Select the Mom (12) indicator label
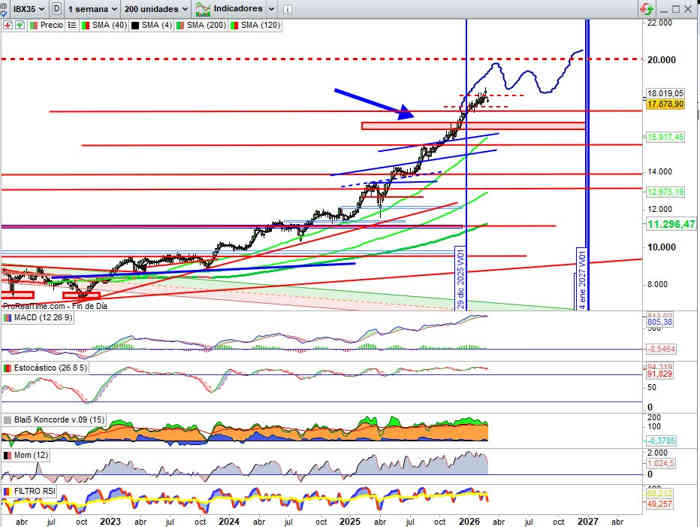 tap(29, 455)
